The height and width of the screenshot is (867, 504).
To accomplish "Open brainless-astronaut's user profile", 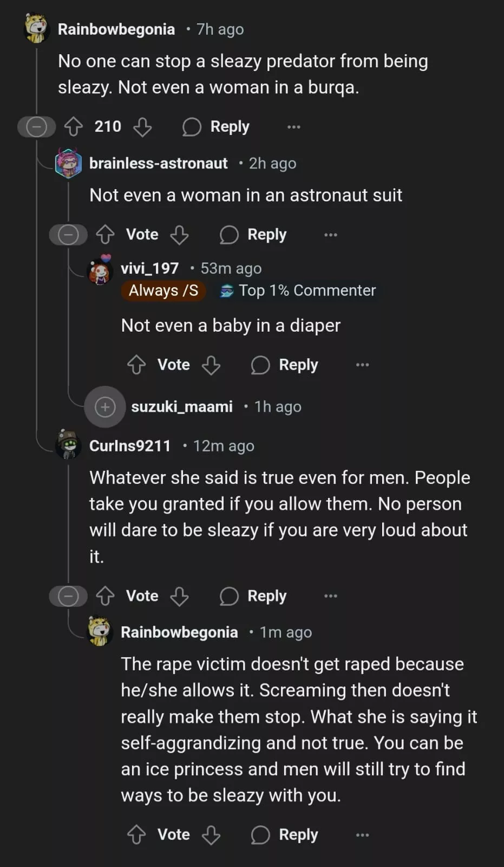I will click(x=158, y=163).
